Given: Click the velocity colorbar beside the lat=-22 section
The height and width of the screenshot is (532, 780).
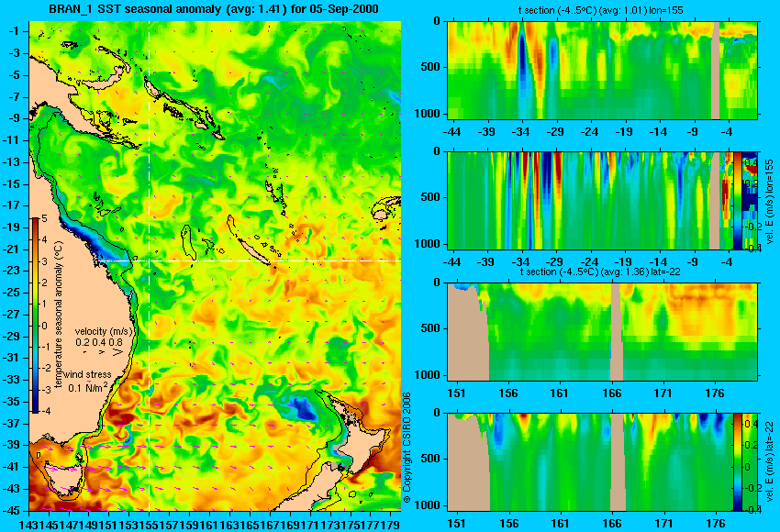Looking at the screenshot, I should pyautogui.click(x=738, y=462).
